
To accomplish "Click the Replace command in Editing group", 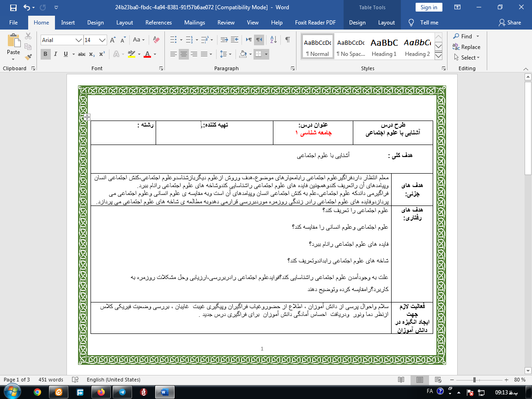I will (x=466, y=47).
